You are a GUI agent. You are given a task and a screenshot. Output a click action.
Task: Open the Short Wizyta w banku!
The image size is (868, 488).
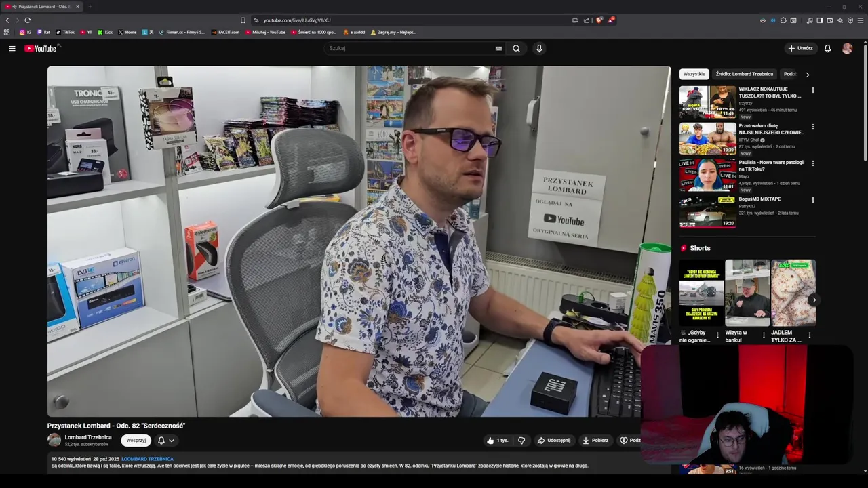point(747,293)
